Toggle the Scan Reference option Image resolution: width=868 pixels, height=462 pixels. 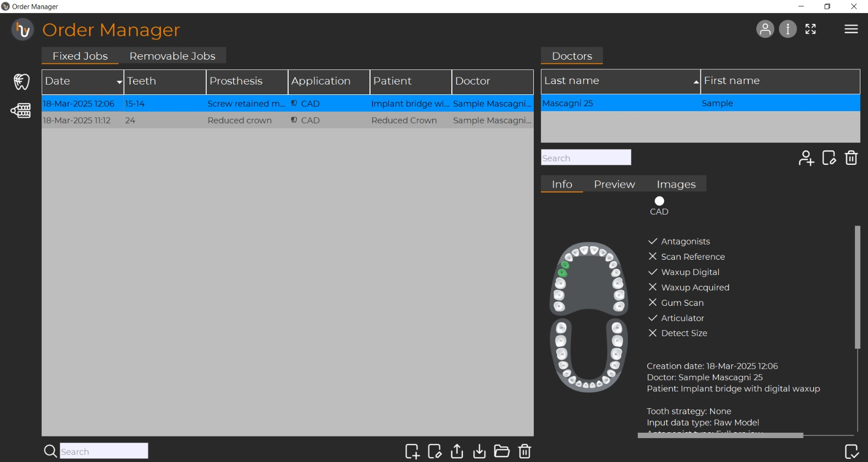pos(653,256)
